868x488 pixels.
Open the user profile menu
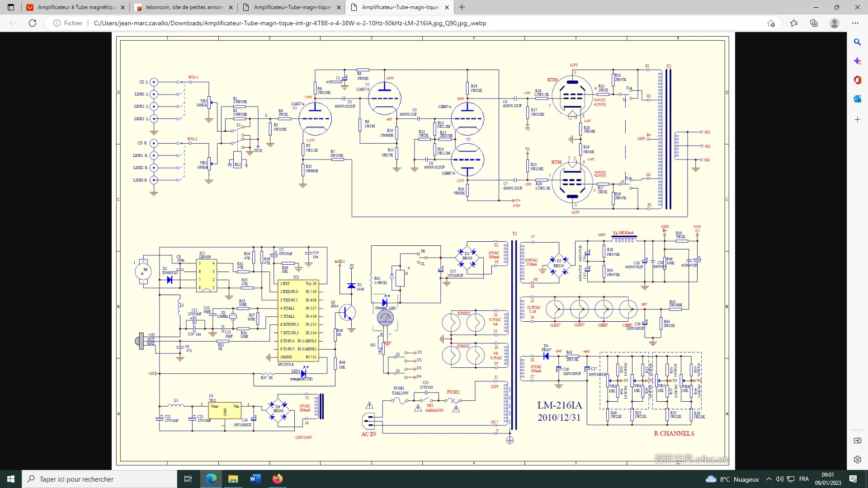[x=835, y=23]
